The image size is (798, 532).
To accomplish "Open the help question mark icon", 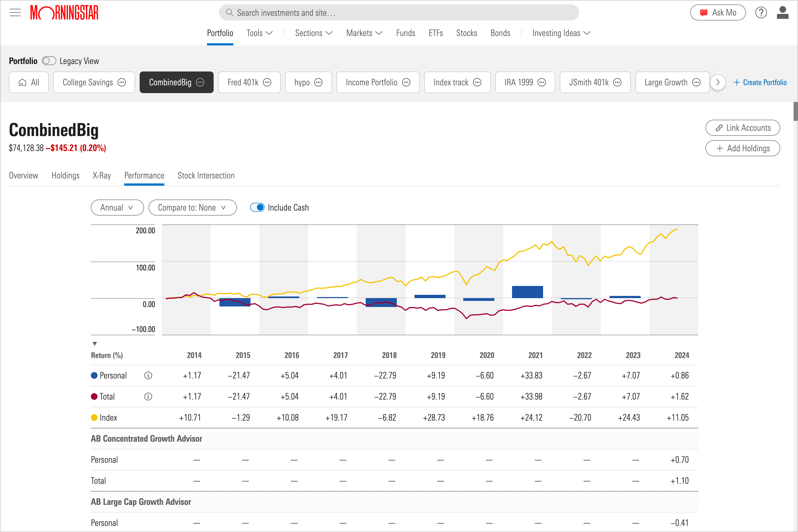I will click(x=761, y=12).
